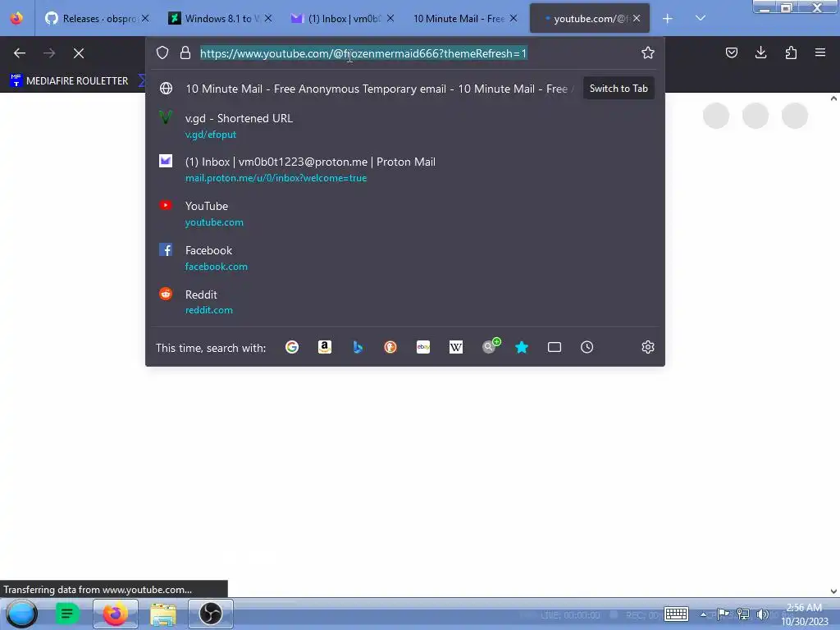Viewport: 840px width, 630px height.
Task: Click the page scrollbar down arrow
Action: click(833, 591)
